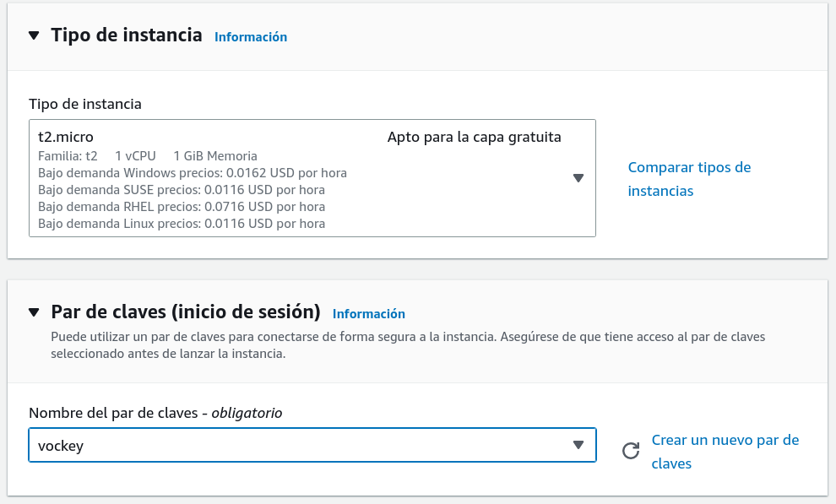Click the small black arrow inside the instance type box
Image resolution: width=836 pixels, height=504 pixels.
[578, 178]
